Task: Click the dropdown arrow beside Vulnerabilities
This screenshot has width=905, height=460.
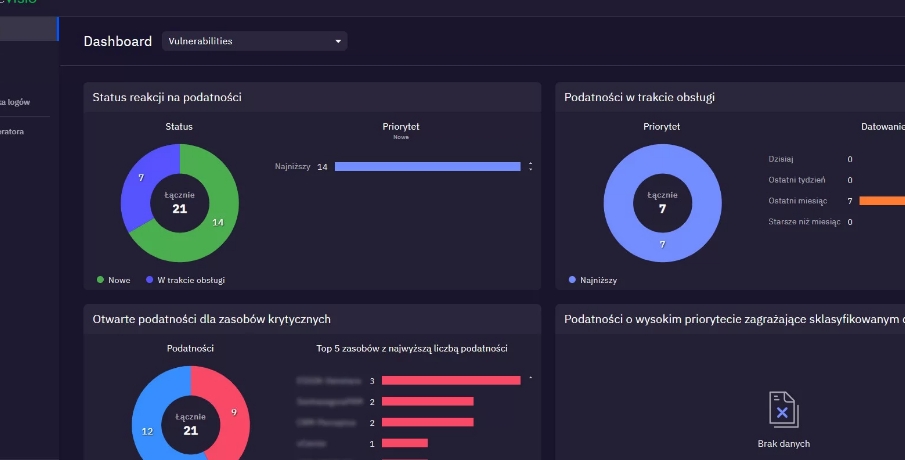Action: click(338, 42)
